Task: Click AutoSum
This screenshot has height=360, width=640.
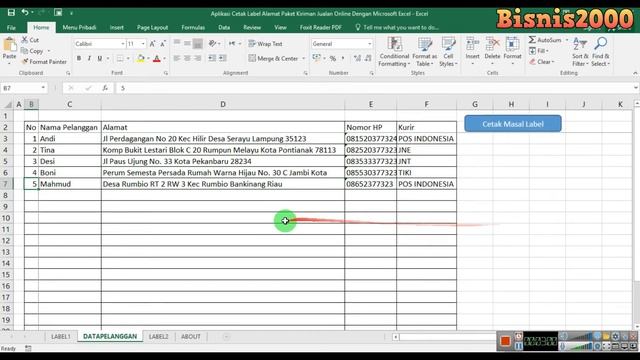Action: coord(545,40)
